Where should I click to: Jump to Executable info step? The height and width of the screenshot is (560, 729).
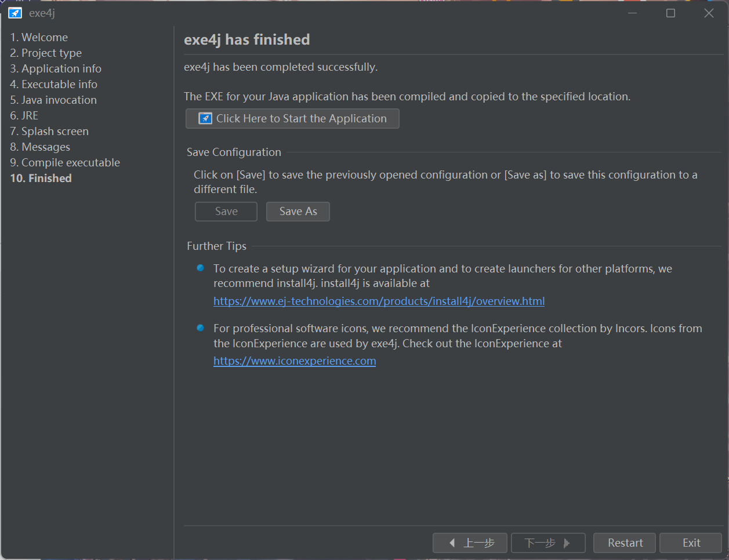click(x=53, y=84)
